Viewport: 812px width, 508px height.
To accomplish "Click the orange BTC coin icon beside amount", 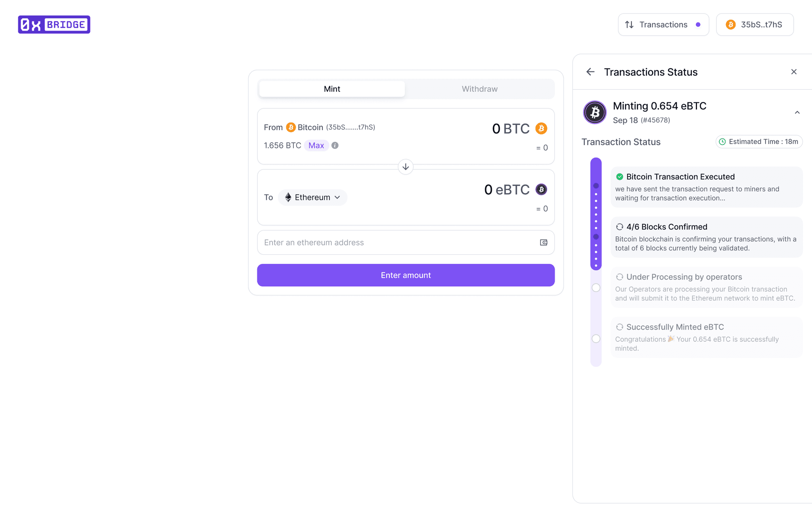I will pyautogui.click(x=541, y=129).
